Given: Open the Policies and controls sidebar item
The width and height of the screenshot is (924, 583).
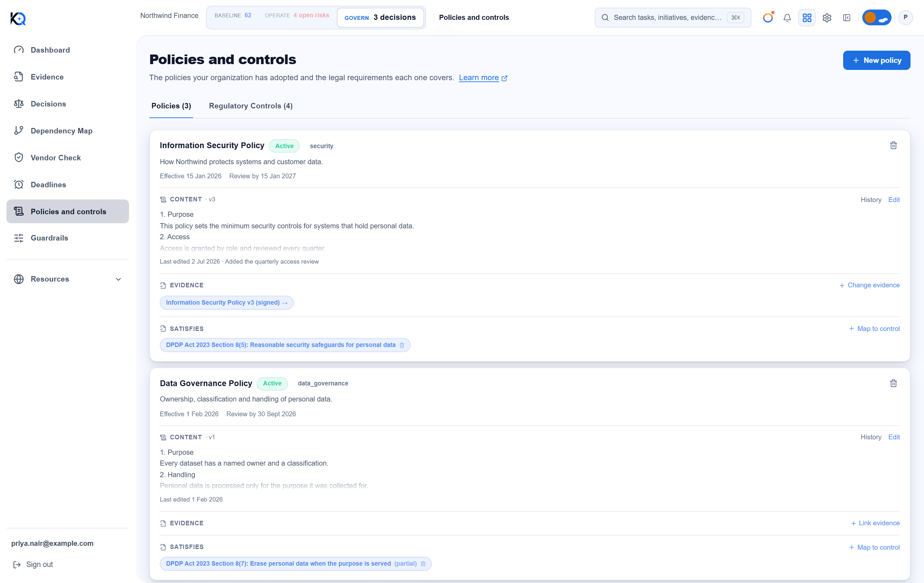Looking at the screenshot, I should point(67,211).
